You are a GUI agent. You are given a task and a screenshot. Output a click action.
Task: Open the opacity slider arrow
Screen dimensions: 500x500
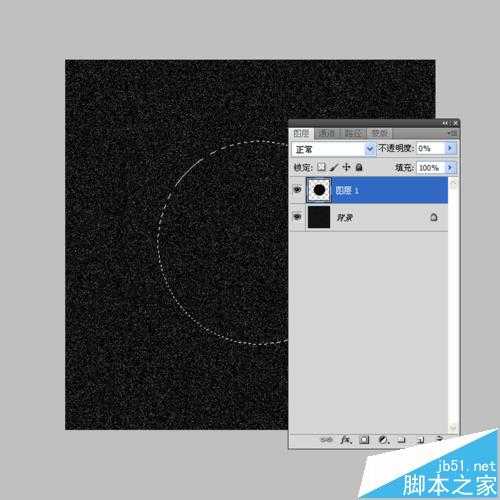point(450,148)
